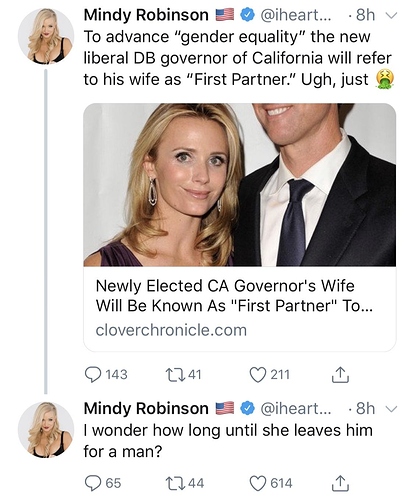Open verified badge on the first tweet

click(x=247, y=15)
